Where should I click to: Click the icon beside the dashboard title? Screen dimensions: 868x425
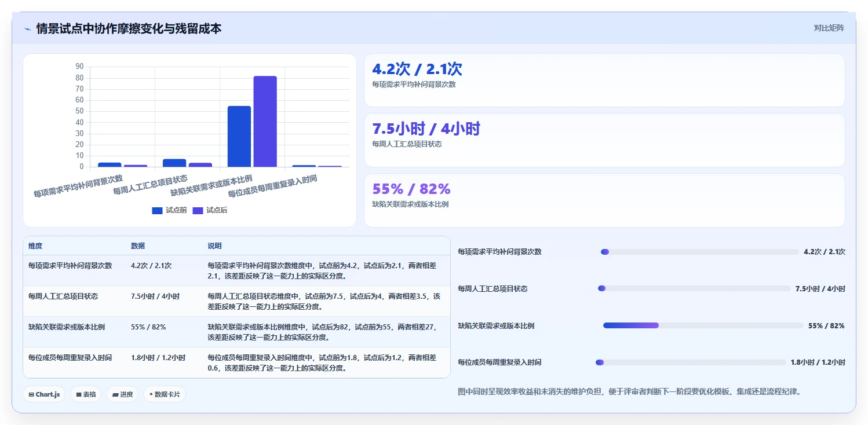pyautogui.click(x=27, y=29)
